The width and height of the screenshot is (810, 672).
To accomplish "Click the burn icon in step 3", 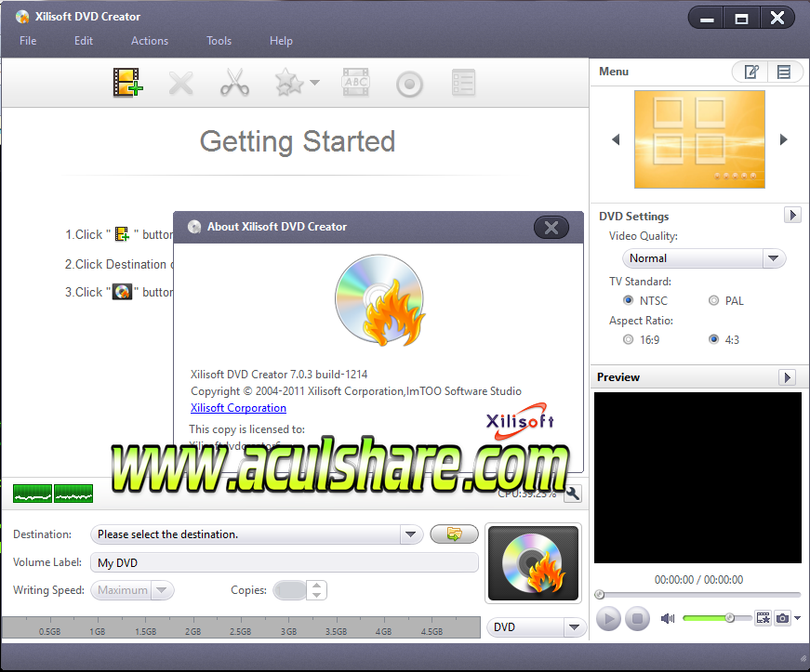I will coord(123,292).
